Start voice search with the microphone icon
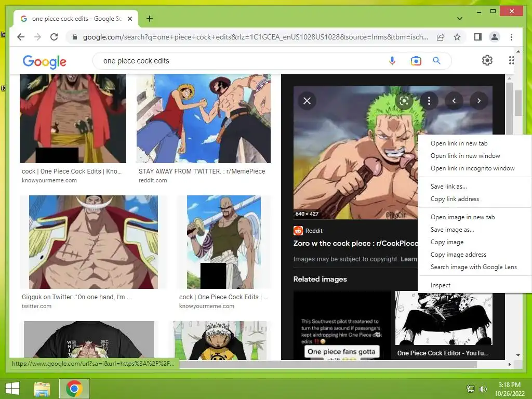Image resolution: width=532 pixels, height=399 pixels. (392, 61)
